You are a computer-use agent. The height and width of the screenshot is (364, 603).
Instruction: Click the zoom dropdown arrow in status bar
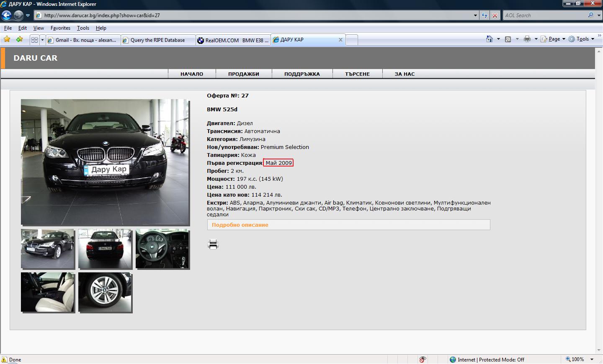point(592,359)
